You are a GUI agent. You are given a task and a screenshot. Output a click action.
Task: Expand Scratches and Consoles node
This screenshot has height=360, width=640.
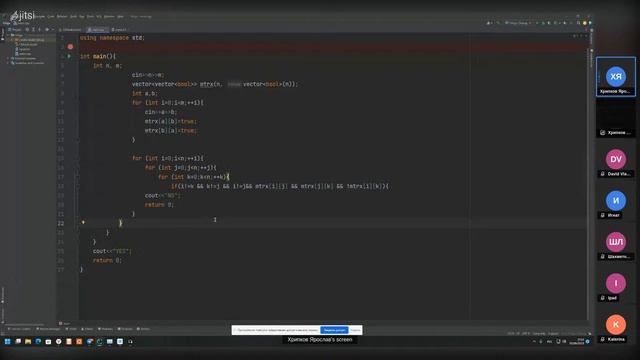click(x=9, y=63)
